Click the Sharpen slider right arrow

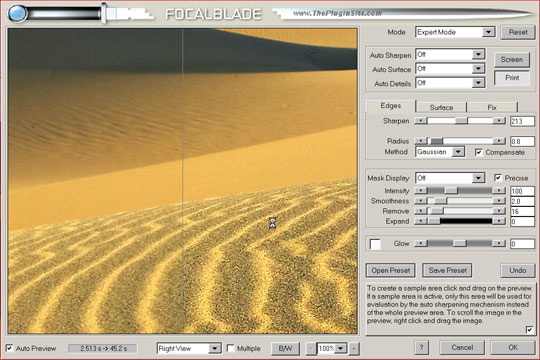pyautogui.click(x=499, y=121)
